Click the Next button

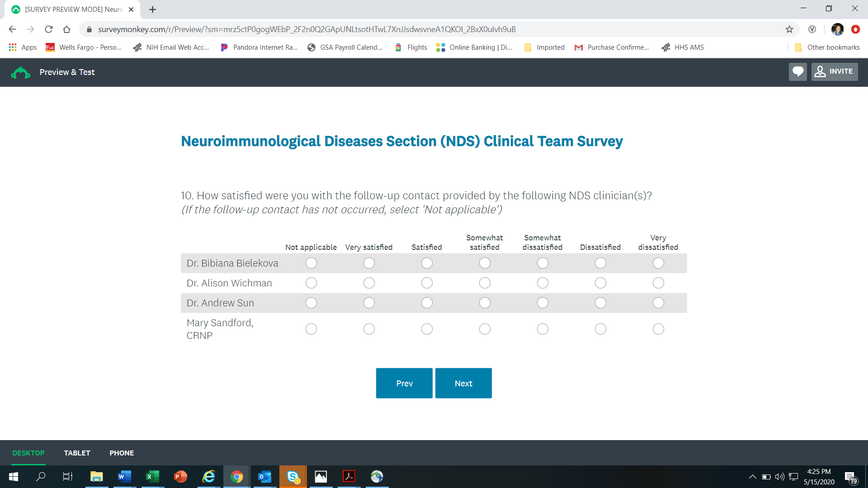[x=463, y=383]
